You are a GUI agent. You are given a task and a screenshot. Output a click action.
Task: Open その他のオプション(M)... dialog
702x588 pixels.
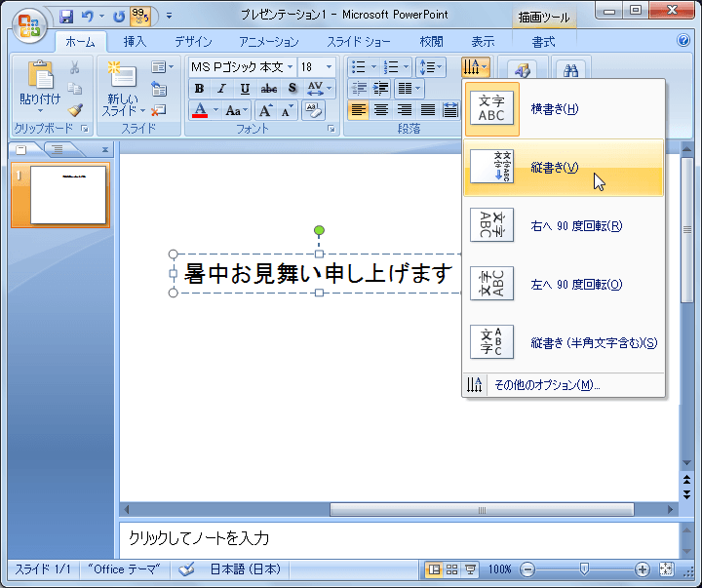pos(564,384)
